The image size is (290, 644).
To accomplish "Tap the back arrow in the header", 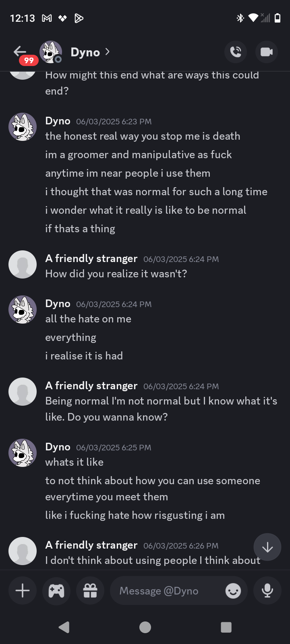I will click(19, 51).
